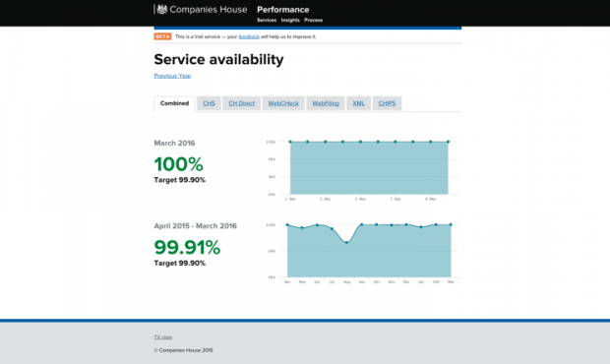Screen dimensions: 610x364
Task: Click the 100% availability figure
Action: tap(178, 164)
